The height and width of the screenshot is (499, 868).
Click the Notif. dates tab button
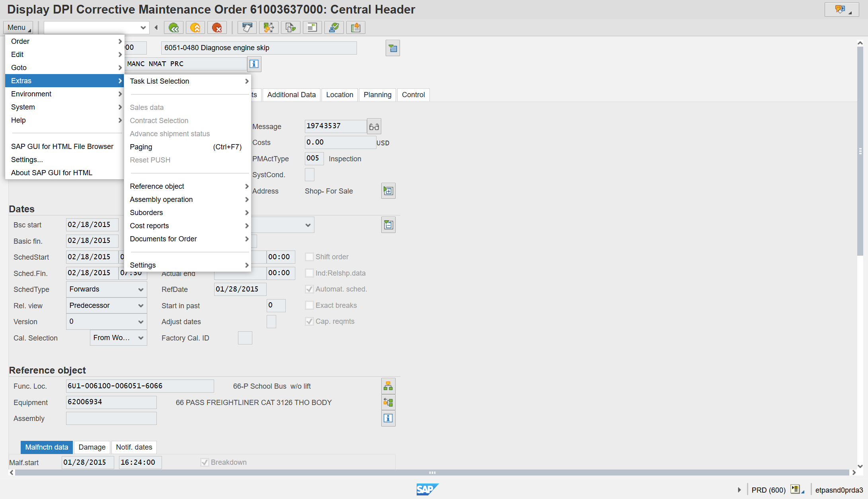pyautogui.click(x=134, y=447)
